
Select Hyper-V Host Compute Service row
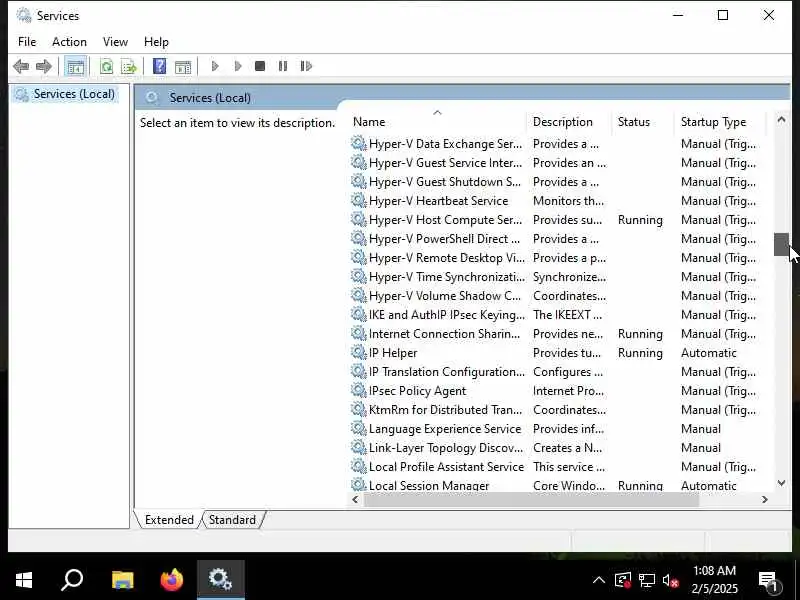coord(558,220)
